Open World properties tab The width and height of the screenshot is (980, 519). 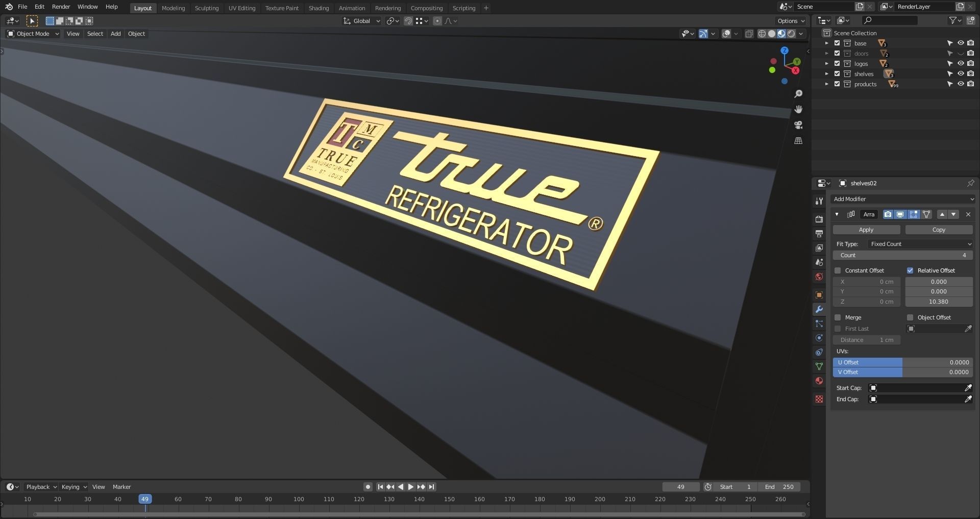point(819,277)
